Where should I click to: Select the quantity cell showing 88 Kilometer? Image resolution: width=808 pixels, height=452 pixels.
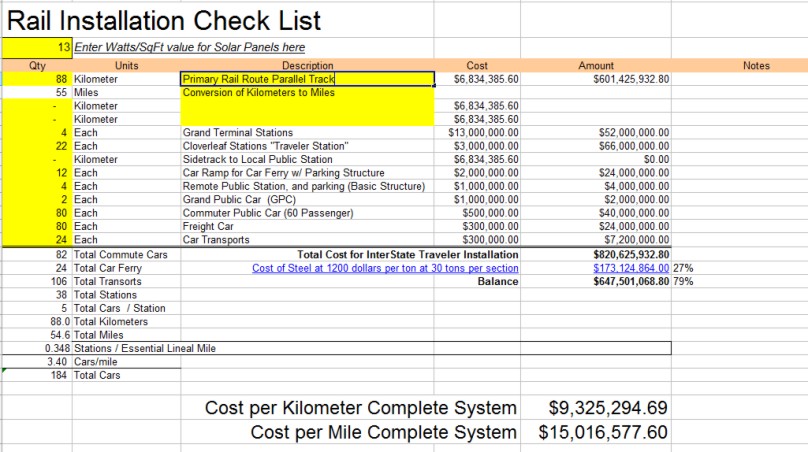[37, 79]
